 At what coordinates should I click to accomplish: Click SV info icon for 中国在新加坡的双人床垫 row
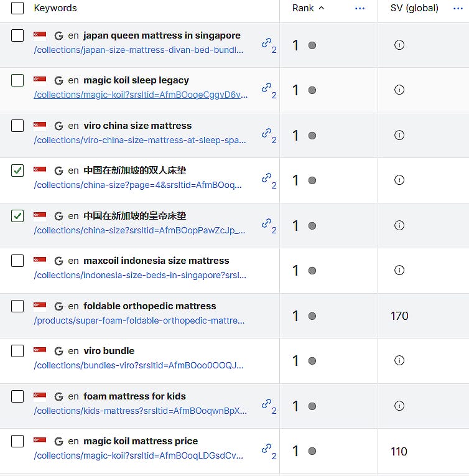(x=399, y=180)
